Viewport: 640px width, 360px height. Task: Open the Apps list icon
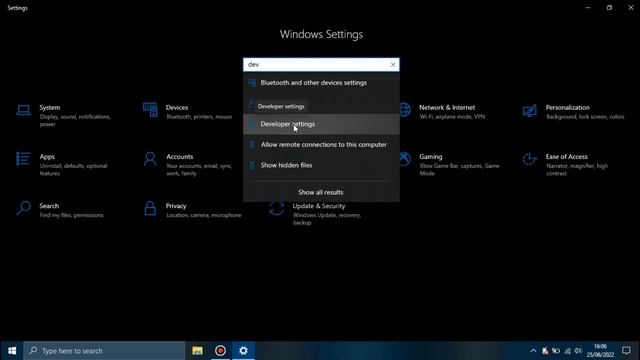[x=23, y=159]
